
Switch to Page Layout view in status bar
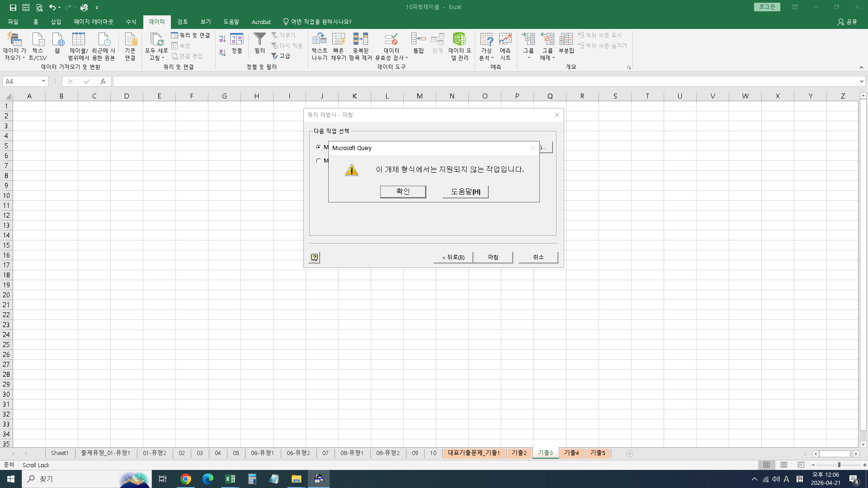(783, 465)
